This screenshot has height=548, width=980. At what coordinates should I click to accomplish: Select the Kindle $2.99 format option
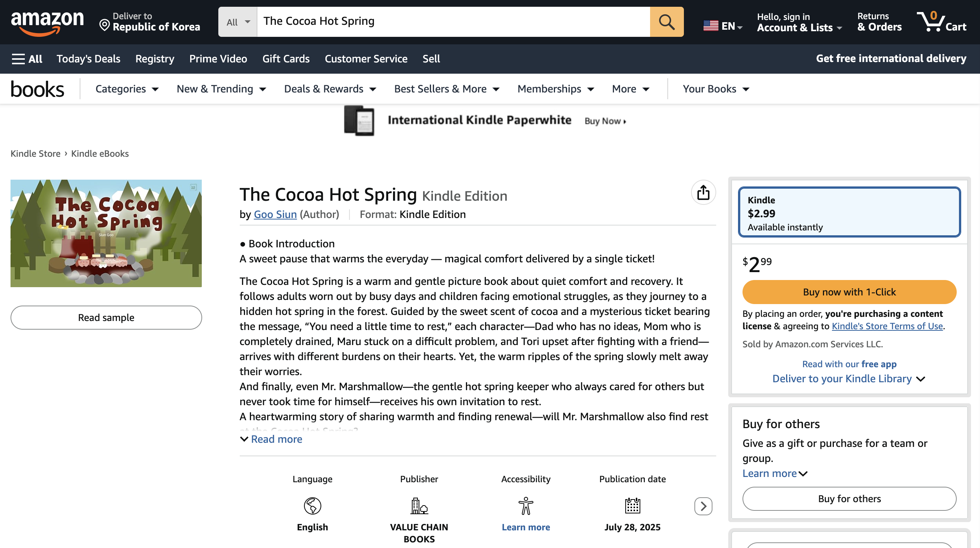849,212
